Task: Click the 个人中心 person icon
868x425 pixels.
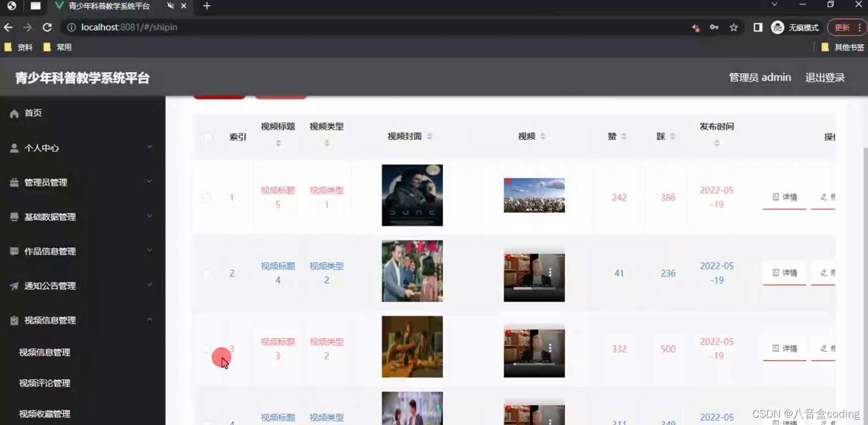Action: pyautogui.click(x=14, y=148)
